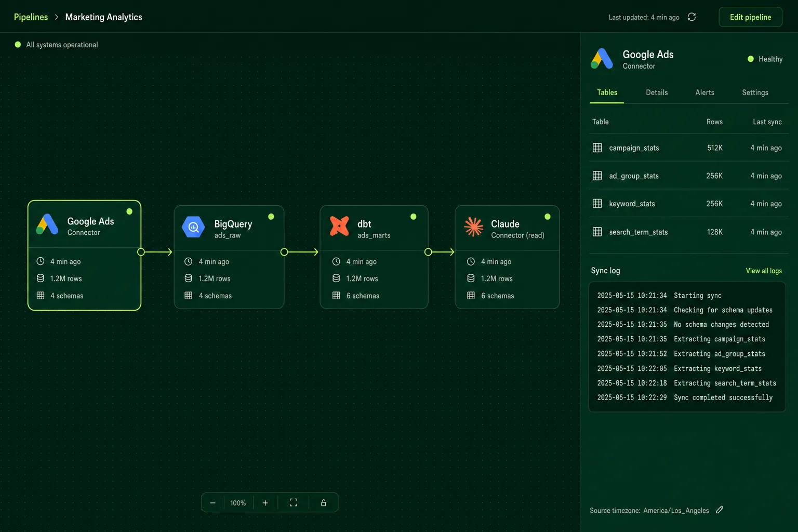This screenshot has height=532, width=798.
Task: Click the Google Ads logo in side panel header
Action: coord(602,59)
